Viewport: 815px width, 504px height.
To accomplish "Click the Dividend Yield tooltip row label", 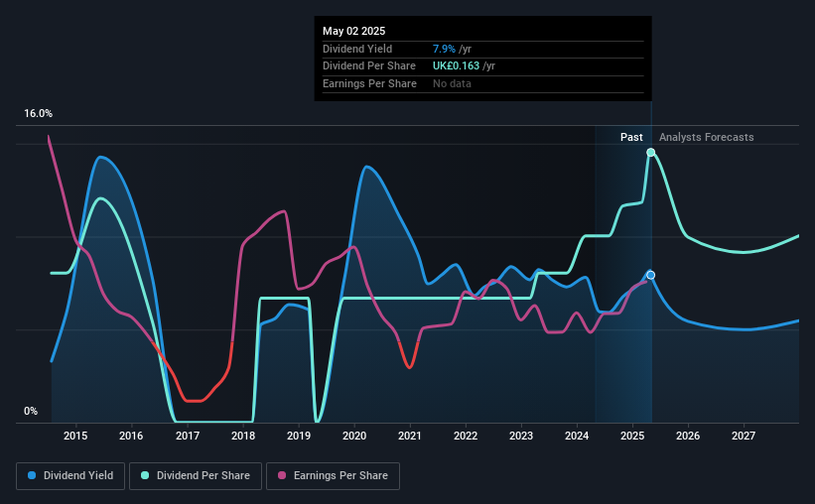I will point(357,49).
